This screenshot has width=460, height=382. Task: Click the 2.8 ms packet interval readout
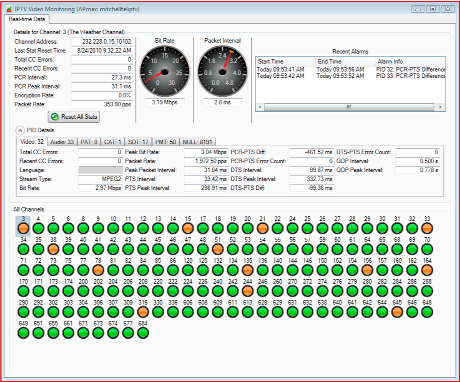[222, 102]
